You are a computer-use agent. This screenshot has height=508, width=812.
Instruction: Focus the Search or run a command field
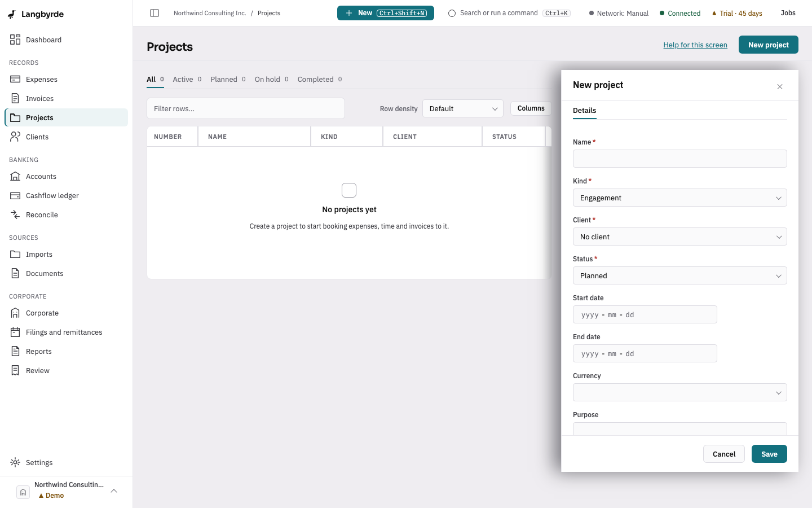point(509,13)
